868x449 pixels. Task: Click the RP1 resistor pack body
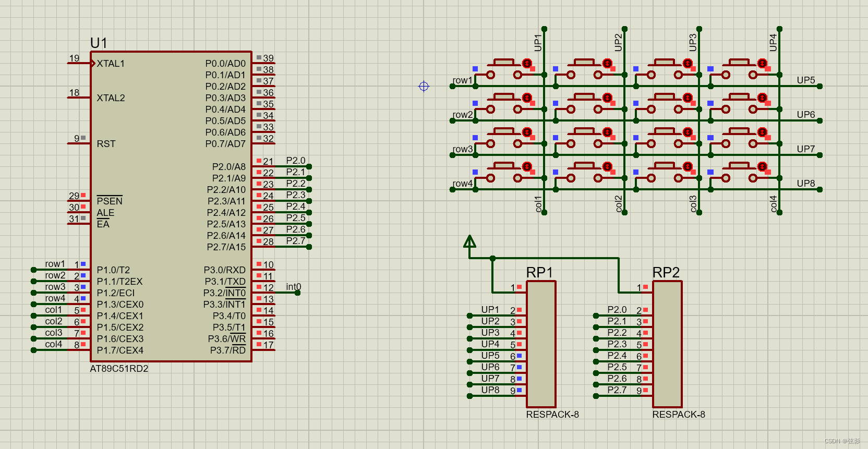point(541,344)
